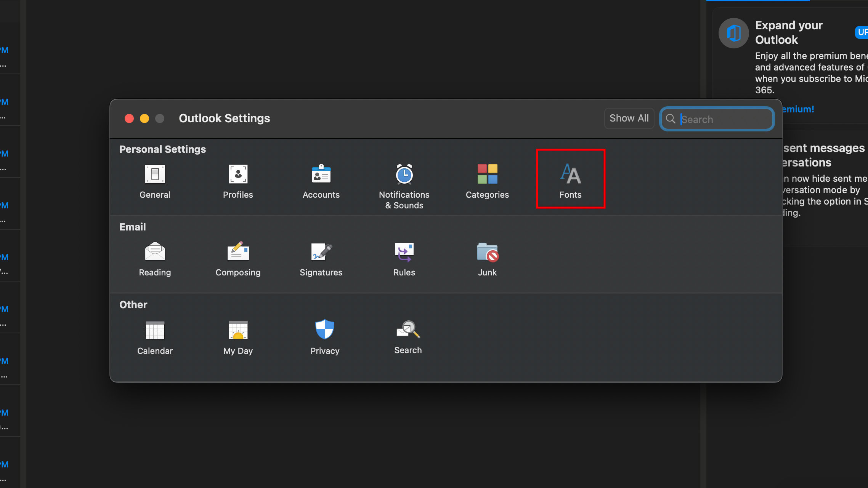Open email Rules settings

coord(404,259)
